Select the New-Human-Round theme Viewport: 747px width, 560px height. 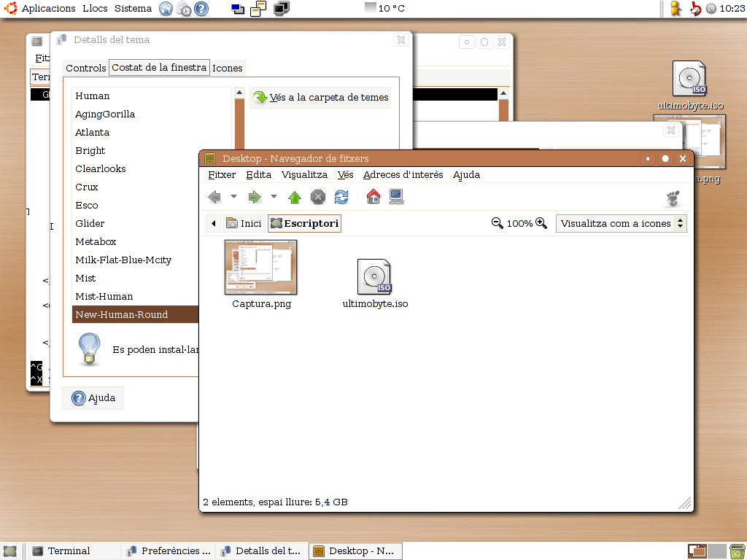coord(135,314)
